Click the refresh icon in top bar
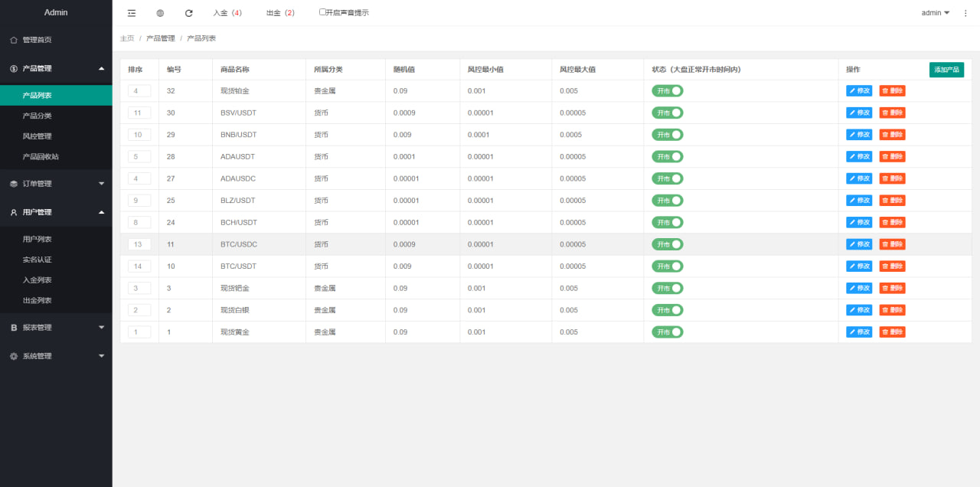Screen dimensions: 980x487 click(189, 13)
